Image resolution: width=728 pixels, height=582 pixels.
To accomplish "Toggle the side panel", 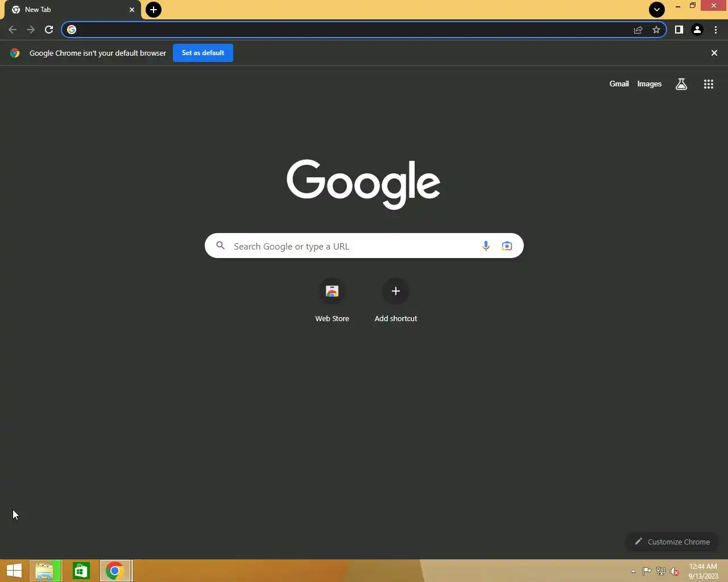I will click(x=679, y=30).
